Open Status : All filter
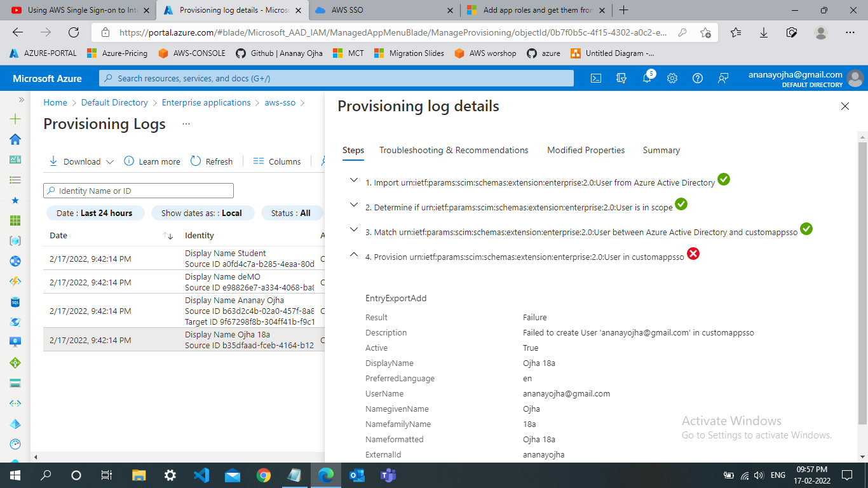 290,213
